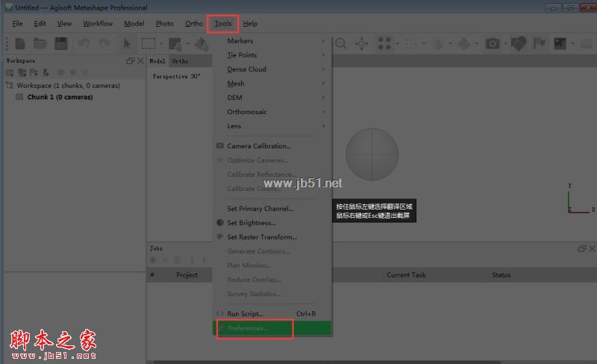Click the magnifier zoom icon

(341, 43)
